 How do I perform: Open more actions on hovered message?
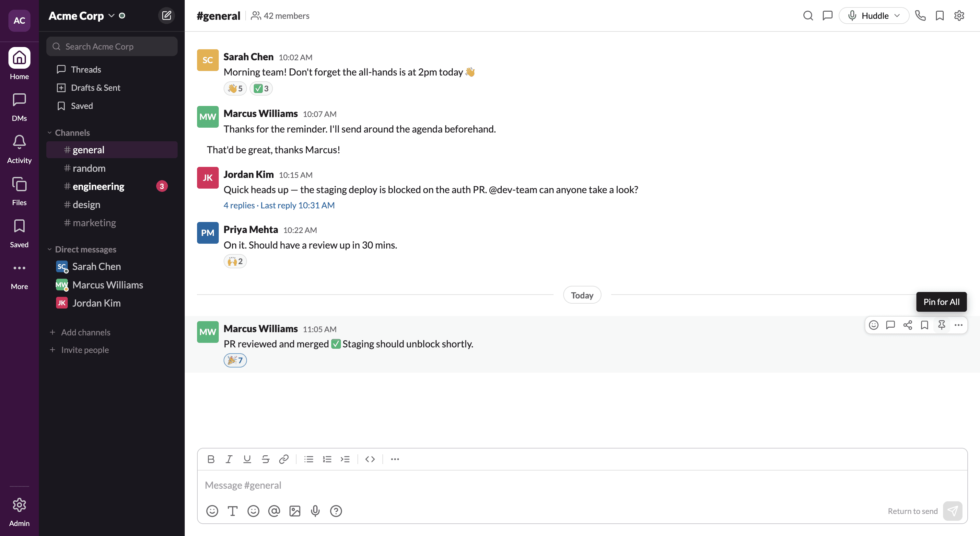click(x=958, y=325)
